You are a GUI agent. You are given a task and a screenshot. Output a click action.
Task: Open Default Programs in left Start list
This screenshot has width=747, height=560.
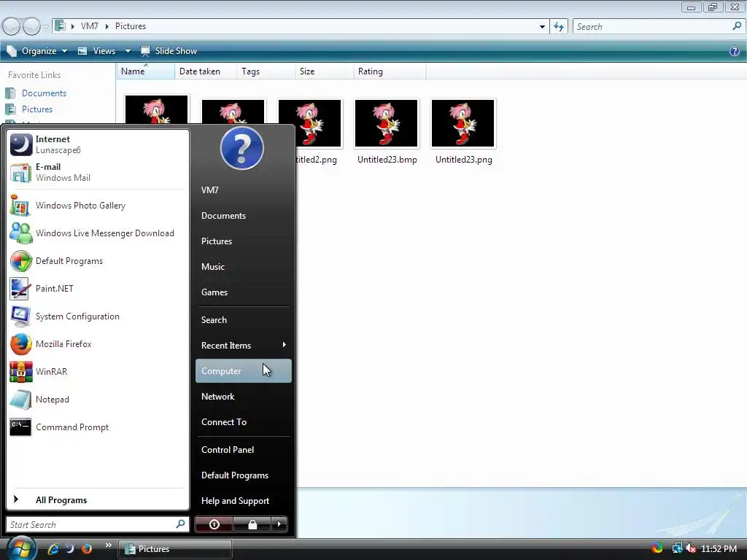(97, 261)
